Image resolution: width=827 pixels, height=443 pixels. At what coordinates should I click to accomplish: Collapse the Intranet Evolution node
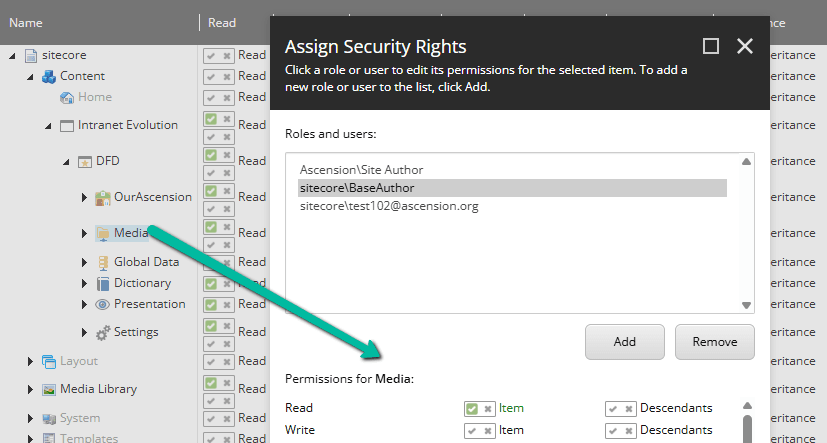48,126
